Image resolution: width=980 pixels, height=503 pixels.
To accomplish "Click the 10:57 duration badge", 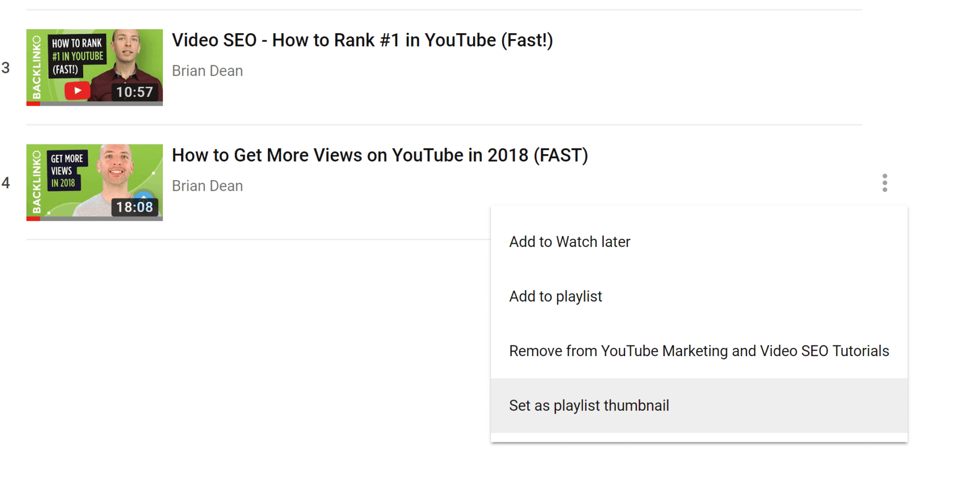I will coord(134,92).
